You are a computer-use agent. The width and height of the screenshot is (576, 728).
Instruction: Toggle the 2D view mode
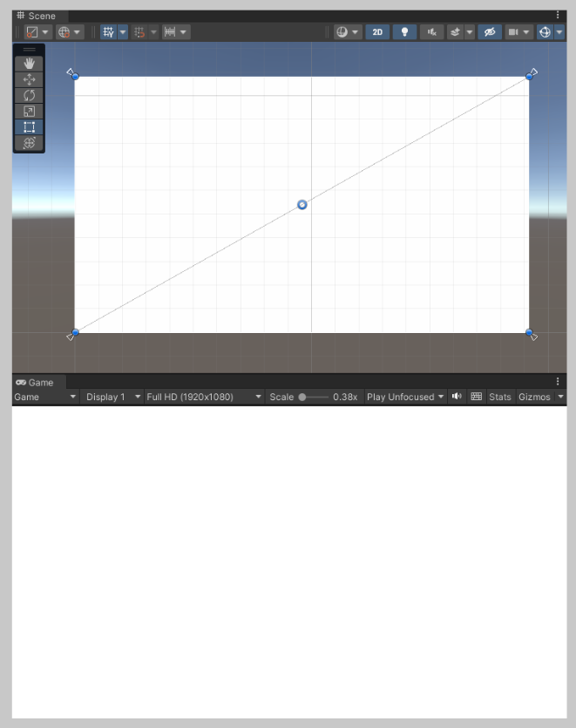pos(377,32)
